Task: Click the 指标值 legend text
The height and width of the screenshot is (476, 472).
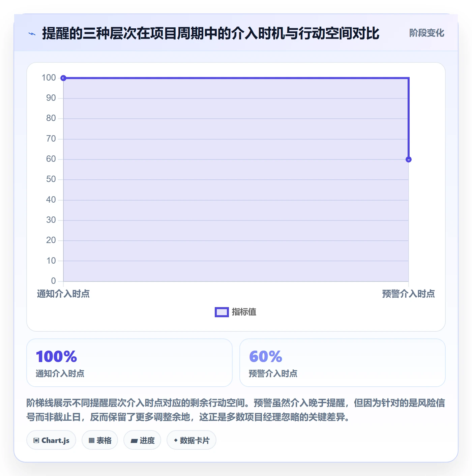Action: 244,312
